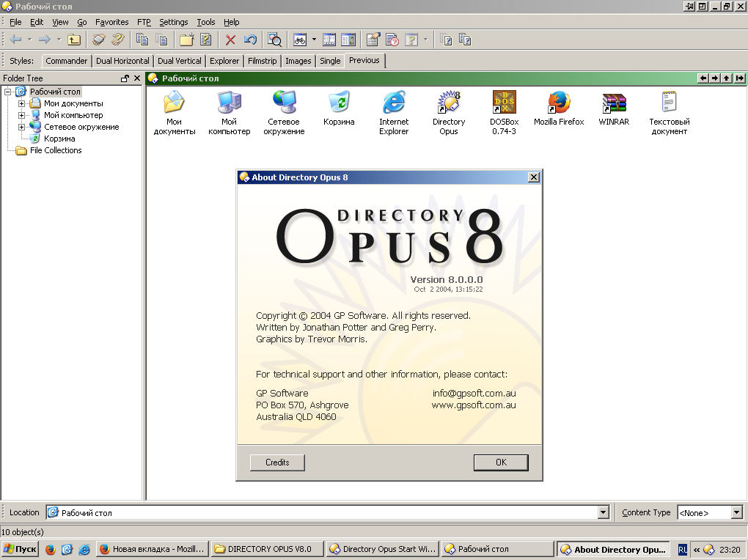Screen dimensions: 748x560
Task: Open the Location field dropdown
Action: (604, 513)
